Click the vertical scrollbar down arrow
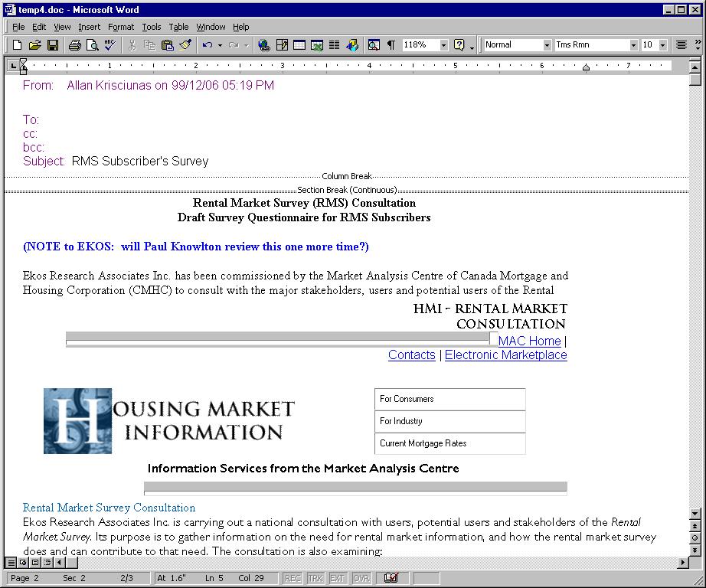The image size is (706, 588). pyautogui.click(x=695, y=514)
